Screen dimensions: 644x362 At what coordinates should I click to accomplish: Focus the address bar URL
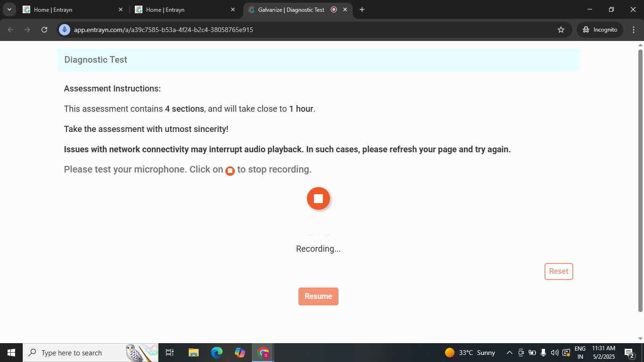[x=164, y=30]
